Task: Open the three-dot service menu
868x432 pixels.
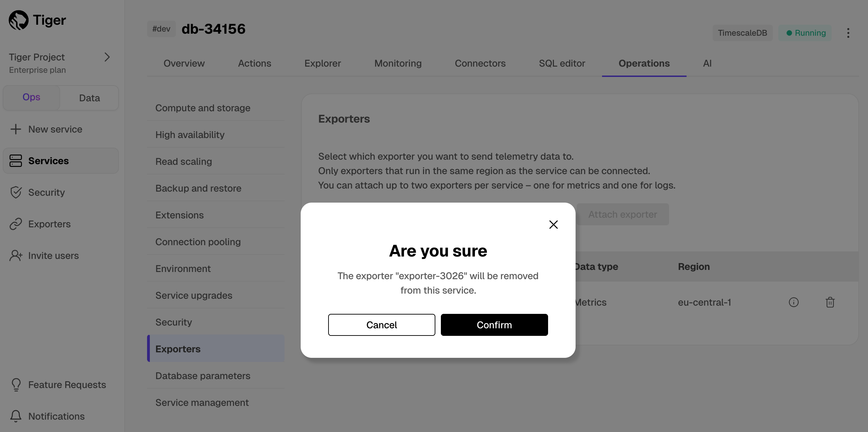Action: coord(848,33)
